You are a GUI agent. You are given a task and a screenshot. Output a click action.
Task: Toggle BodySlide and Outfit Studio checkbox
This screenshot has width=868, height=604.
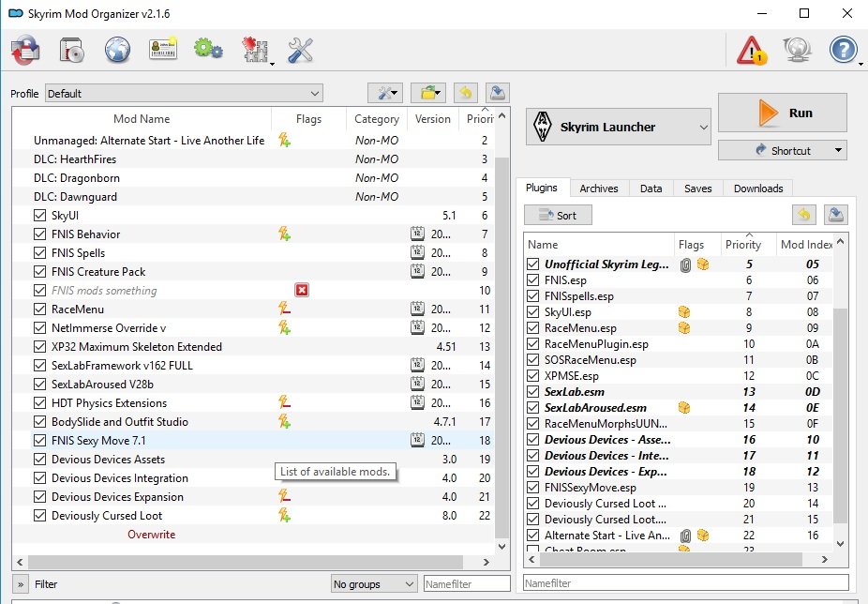click(40, 422)
